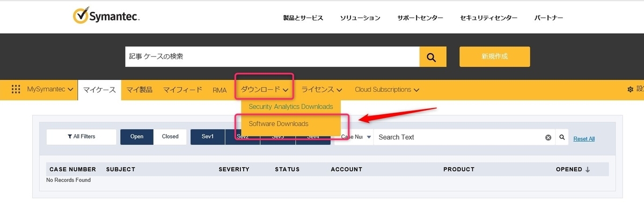Viewport: 644px width, 219px height.
Task: Open セキュリティセンター in top navigation
Action: click(x=489, y=18)
